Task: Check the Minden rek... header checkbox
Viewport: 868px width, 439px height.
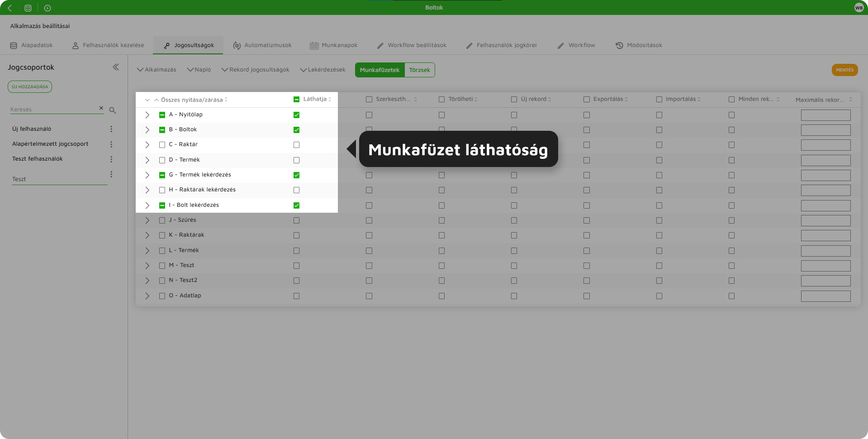Action: tap(731, 100)
